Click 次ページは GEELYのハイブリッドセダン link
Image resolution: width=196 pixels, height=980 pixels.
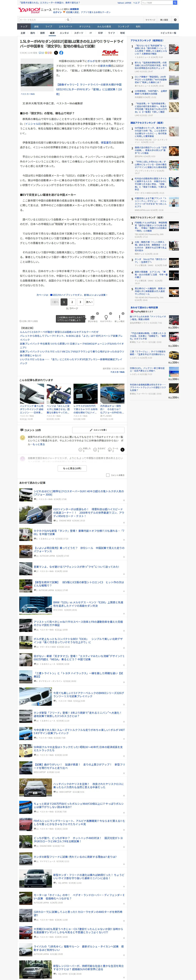(x=72, y=295)
